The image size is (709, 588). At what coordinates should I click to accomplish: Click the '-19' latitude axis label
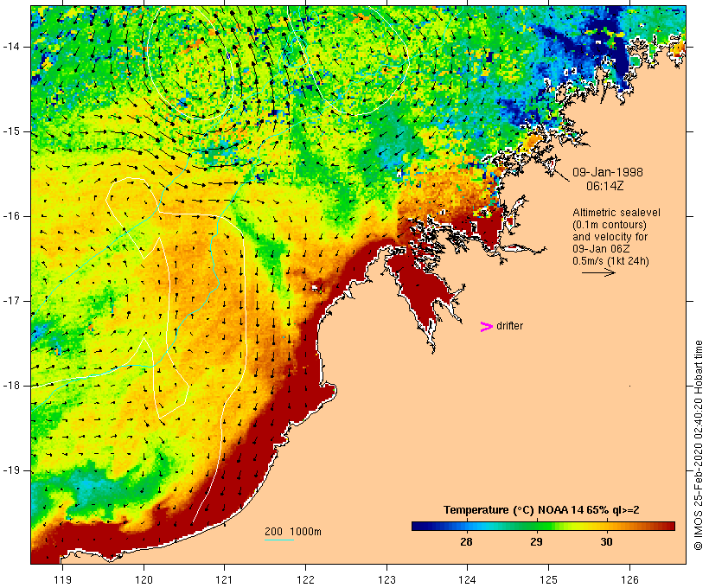point(10,470)
